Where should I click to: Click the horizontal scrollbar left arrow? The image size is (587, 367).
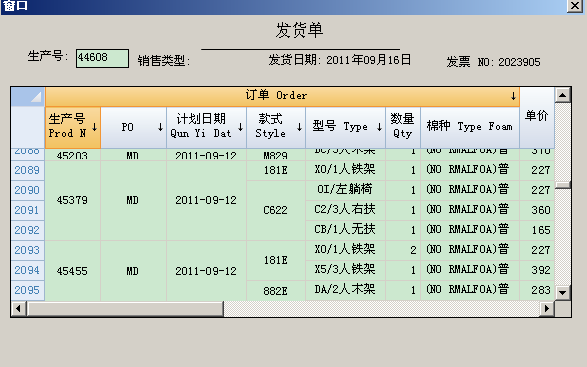click(x=18, y=309)
